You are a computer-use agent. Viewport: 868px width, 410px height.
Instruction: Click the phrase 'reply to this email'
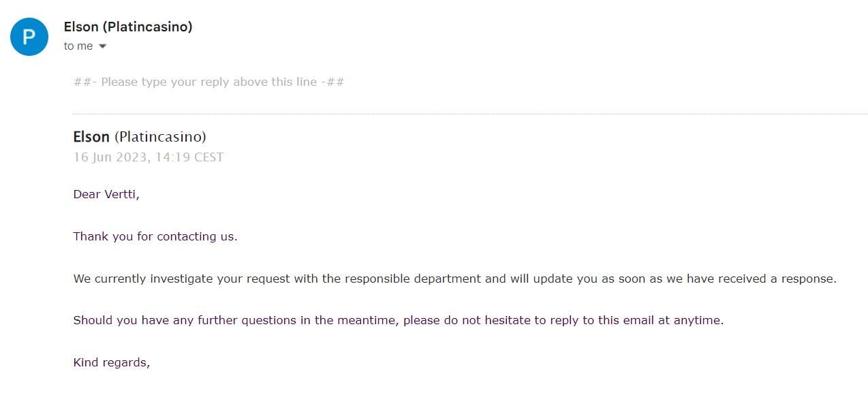601,320
